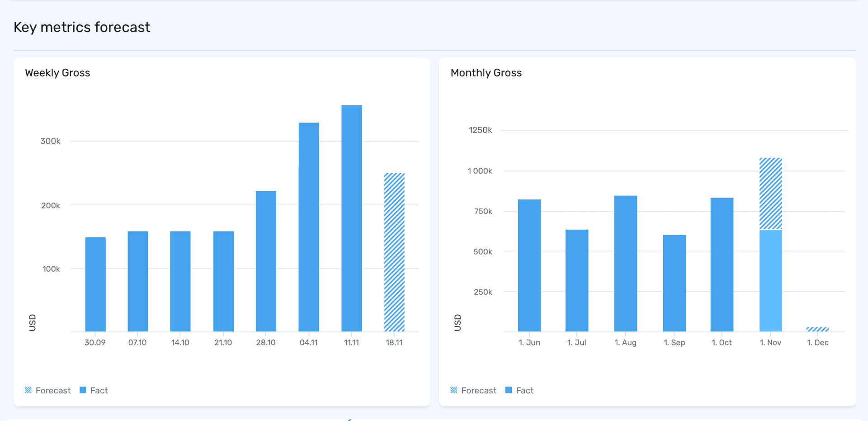Click the Forecast legend label text in Weekly Gross
Viewport: 868px width, 421px height.
(x=53, y=390)
